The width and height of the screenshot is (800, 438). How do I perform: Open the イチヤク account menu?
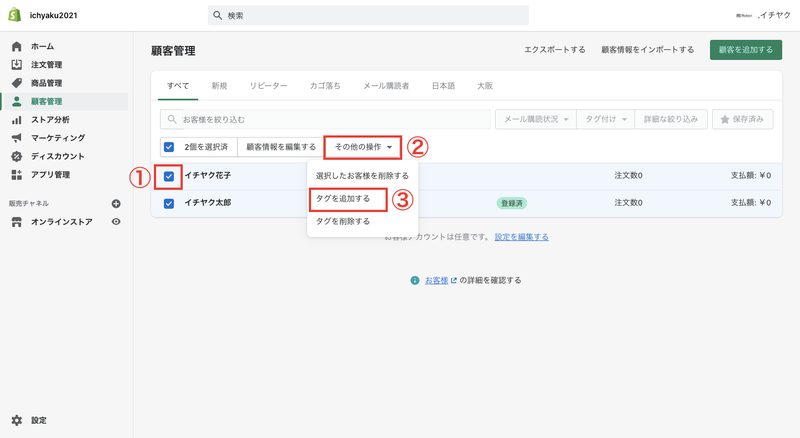[763, 15]
